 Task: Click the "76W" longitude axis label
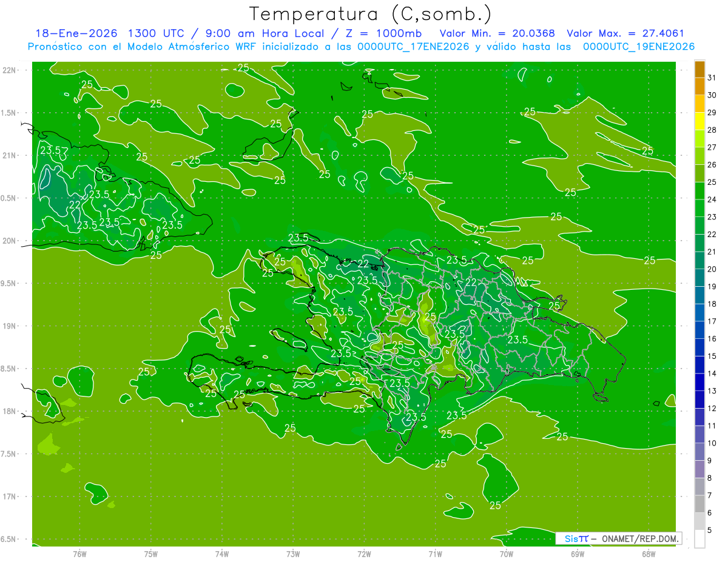(79, 554)
